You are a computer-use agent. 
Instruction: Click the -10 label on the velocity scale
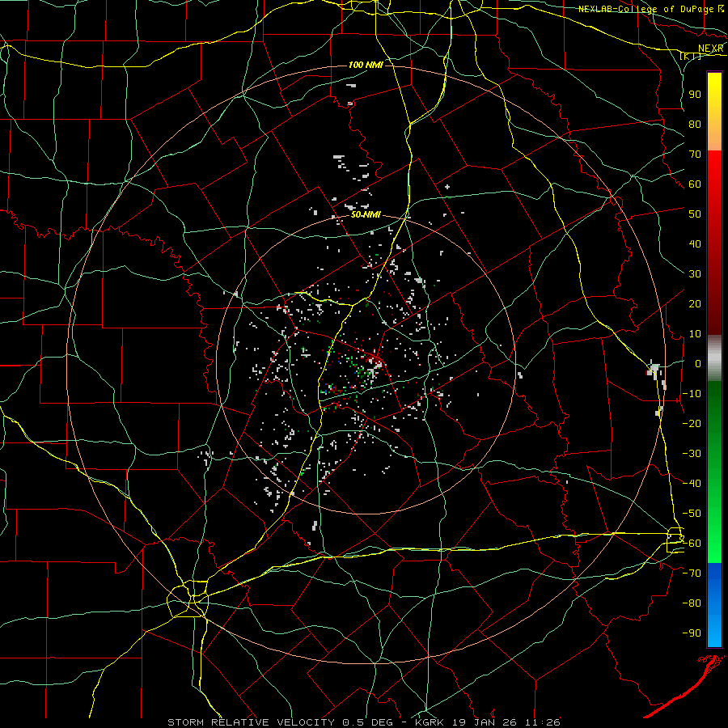[692, 394]
